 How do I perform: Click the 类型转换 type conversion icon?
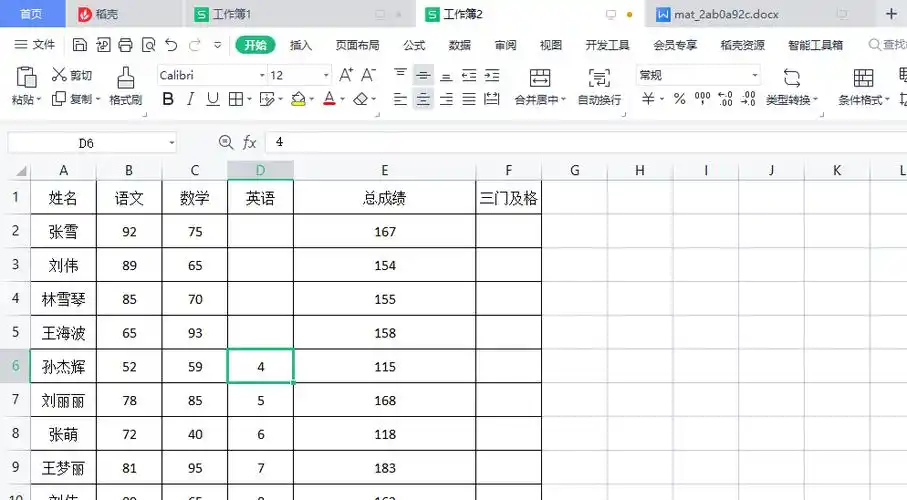tap(792, 78)
